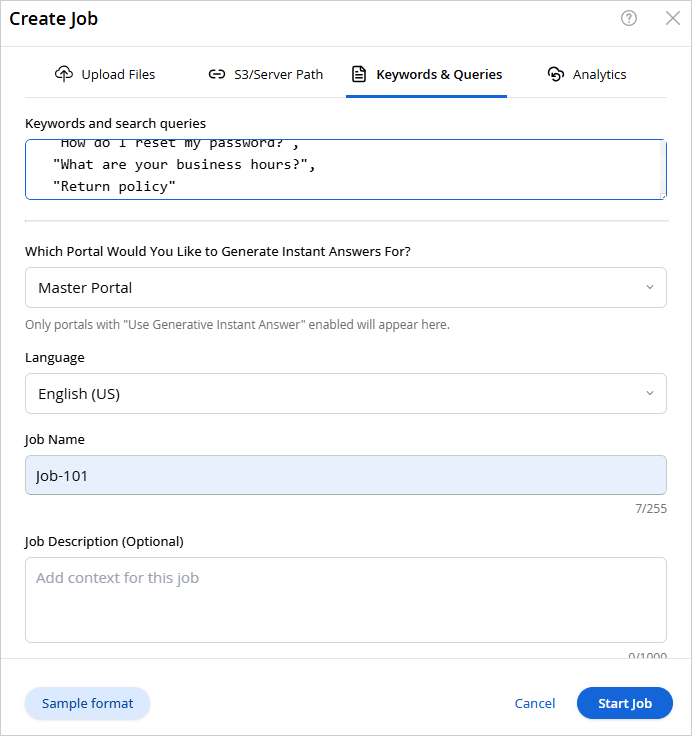
Task: Click the Keywords & Queries document icon
Action: 359,74
